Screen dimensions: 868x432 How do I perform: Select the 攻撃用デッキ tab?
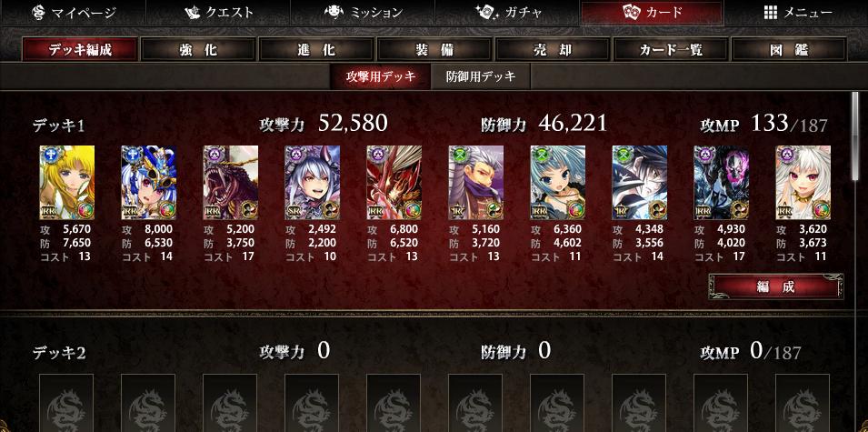380,76
